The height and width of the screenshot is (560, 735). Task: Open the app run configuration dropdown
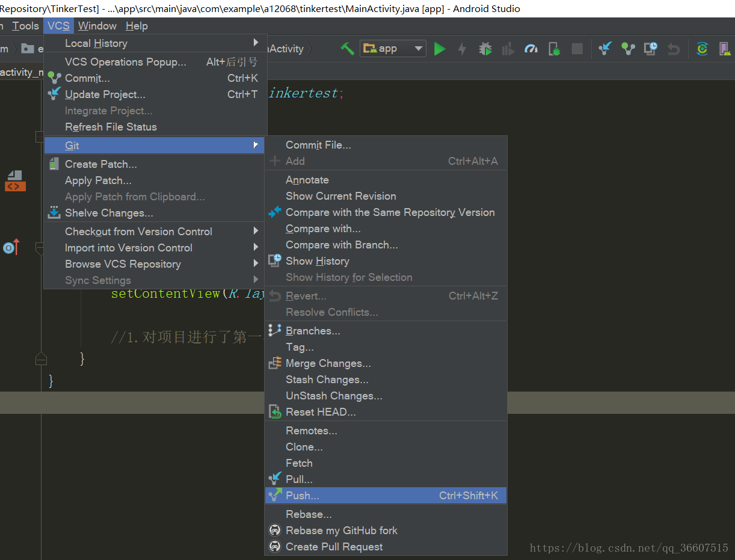(x=393, y=49)
